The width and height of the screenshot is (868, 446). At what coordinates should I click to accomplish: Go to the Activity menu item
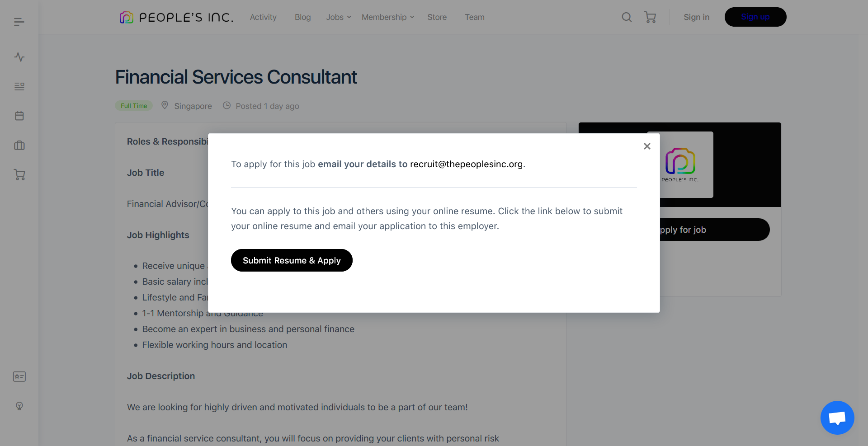pyautogui.click(x=263, y=17)
